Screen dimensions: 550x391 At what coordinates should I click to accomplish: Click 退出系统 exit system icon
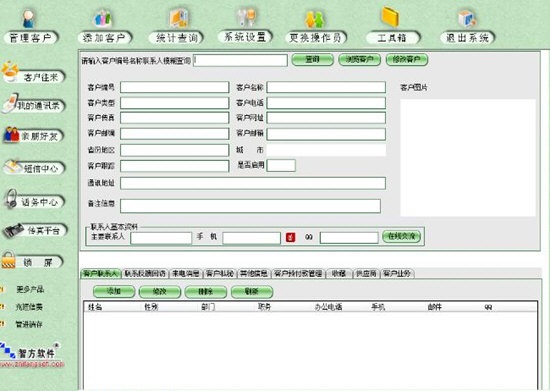point(467,19)
